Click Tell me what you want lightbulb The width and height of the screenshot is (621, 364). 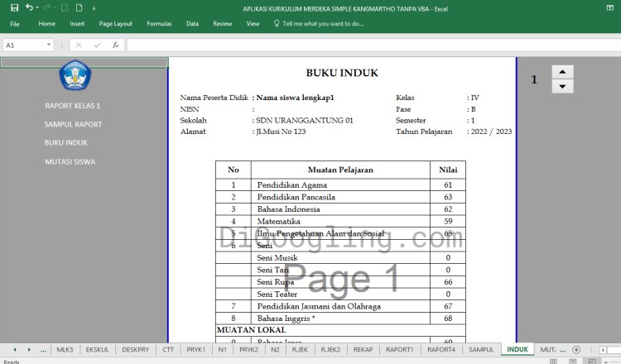point(277,24)
